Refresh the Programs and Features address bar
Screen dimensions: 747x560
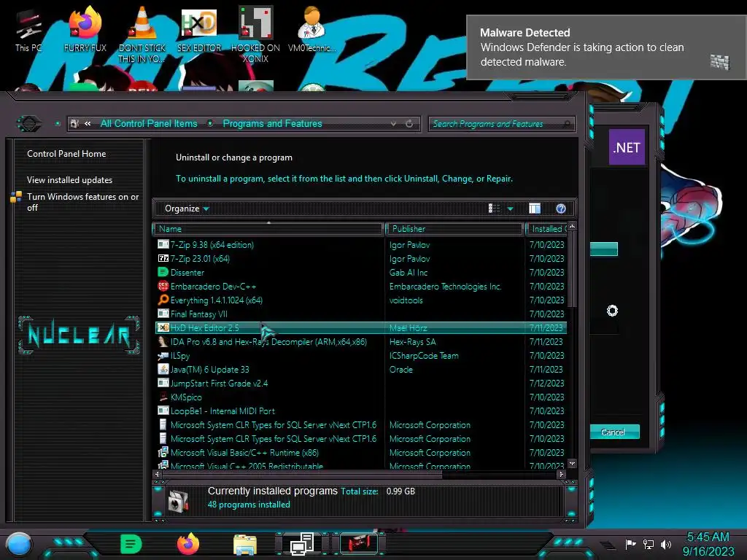(409, 124)
